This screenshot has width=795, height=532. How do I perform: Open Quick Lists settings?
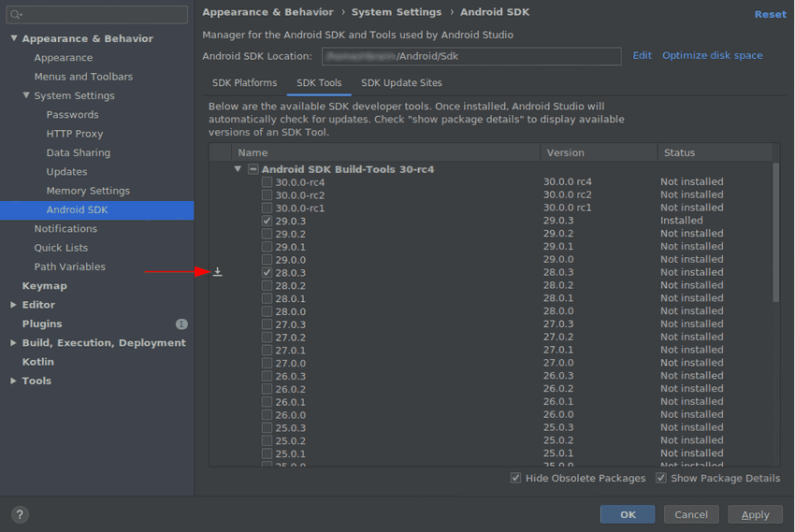point(61,248)
